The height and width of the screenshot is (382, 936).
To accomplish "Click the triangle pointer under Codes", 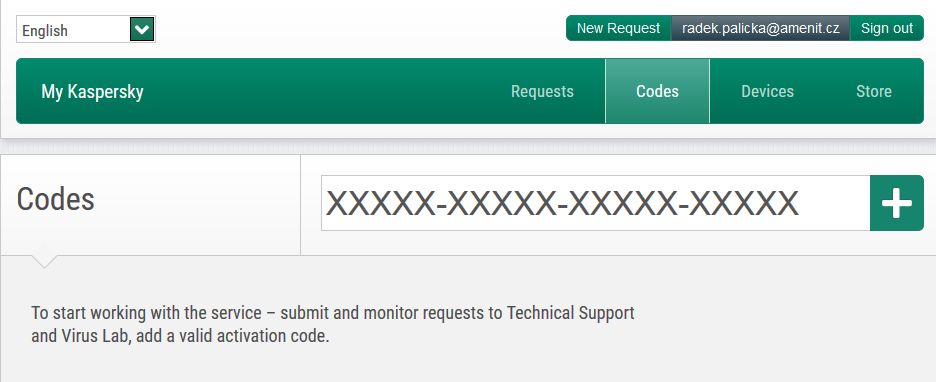I will (44, 261).
